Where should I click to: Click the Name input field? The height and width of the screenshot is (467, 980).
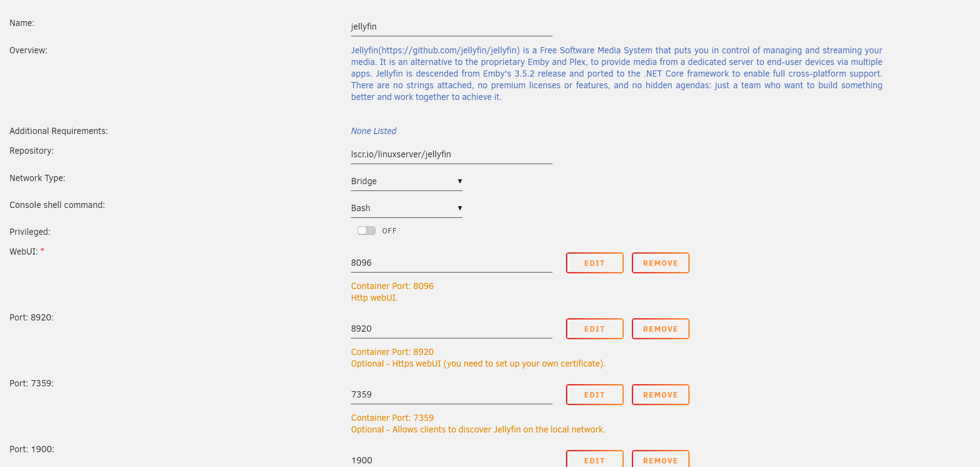(x=451, y=27)
